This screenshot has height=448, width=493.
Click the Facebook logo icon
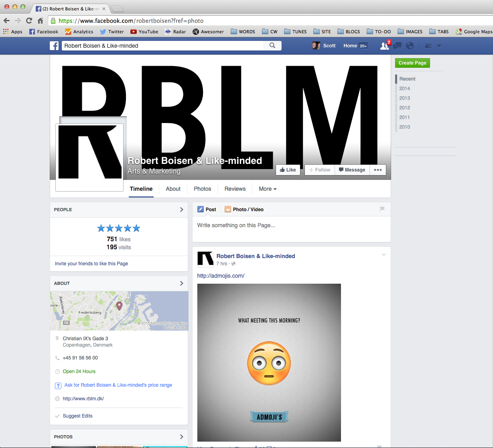click(x=54, y=46)
